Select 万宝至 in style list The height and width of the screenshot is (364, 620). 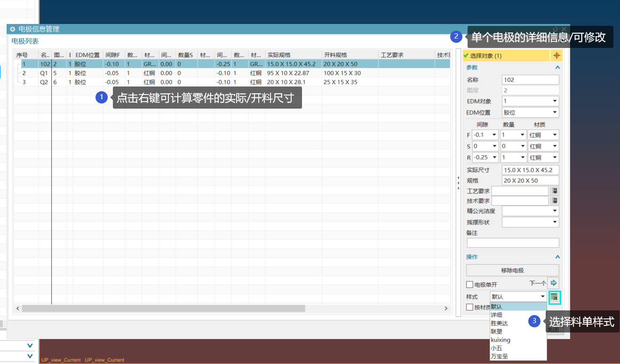[518, 356]
